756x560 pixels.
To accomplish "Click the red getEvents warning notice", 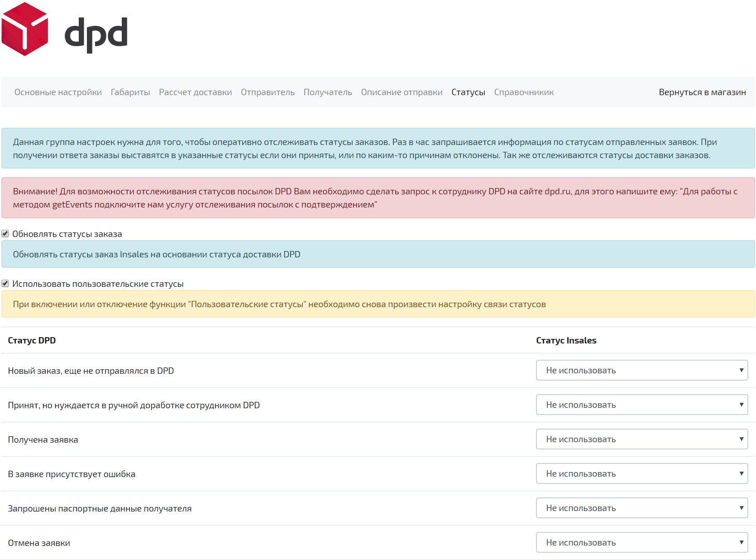I will click(378, 198).
